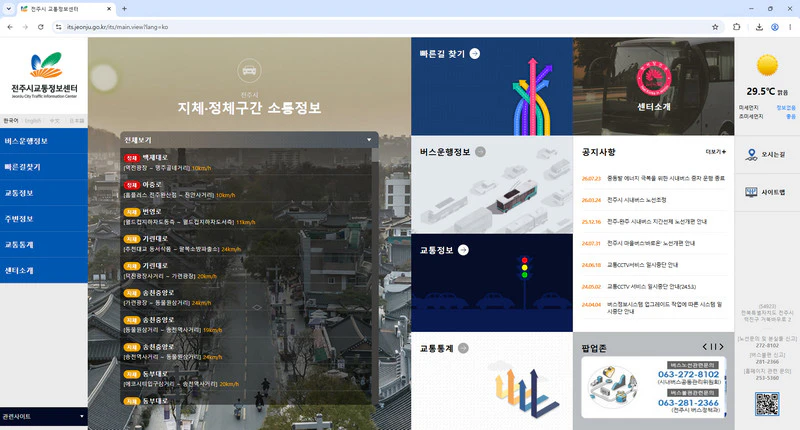Click the traffic list vertical scrollbar
This screenshot has width=800, height=430.
pyautogui.click(x=375, y=275)
